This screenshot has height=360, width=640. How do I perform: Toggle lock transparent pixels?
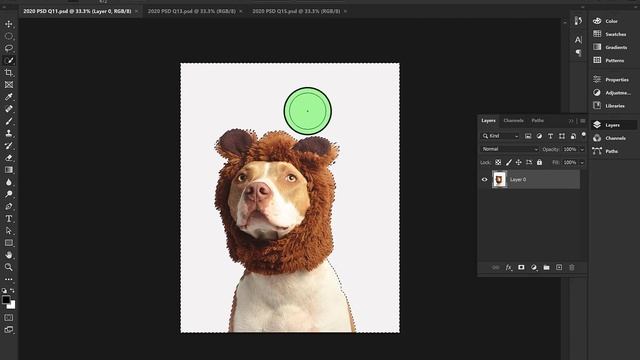(x=498, y=162)
